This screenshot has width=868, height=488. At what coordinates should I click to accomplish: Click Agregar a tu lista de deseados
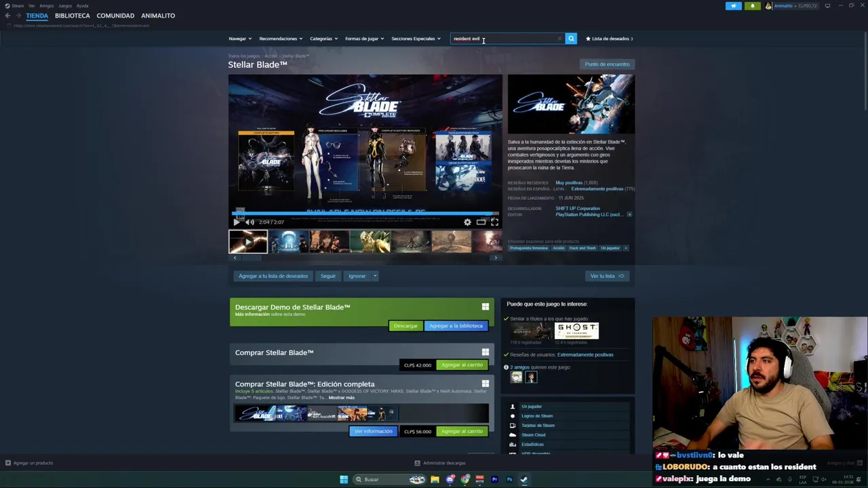(x=273, y=276)
